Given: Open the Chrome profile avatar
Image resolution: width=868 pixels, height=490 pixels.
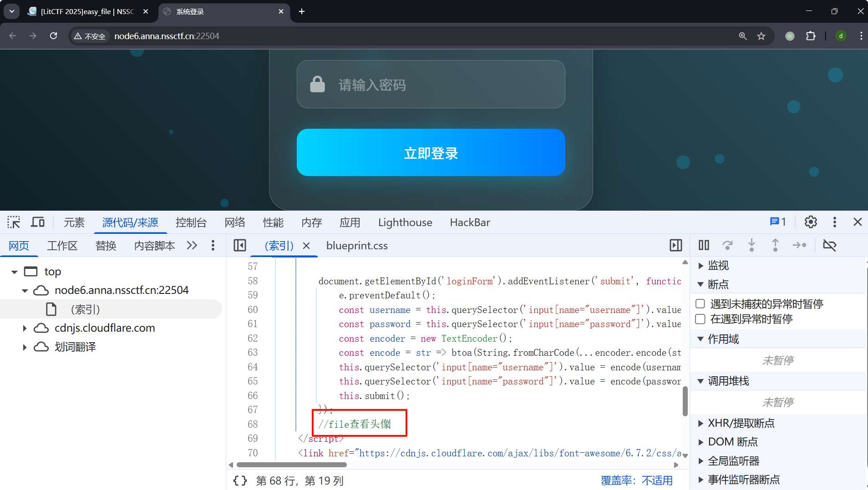Looking at the screenshot, I should pos(841,36).
